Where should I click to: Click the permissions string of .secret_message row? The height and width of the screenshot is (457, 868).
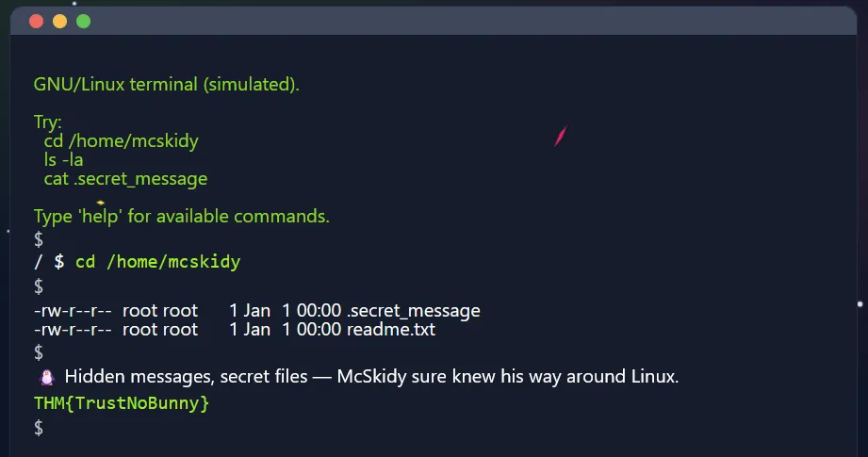[x=73, y=311]
